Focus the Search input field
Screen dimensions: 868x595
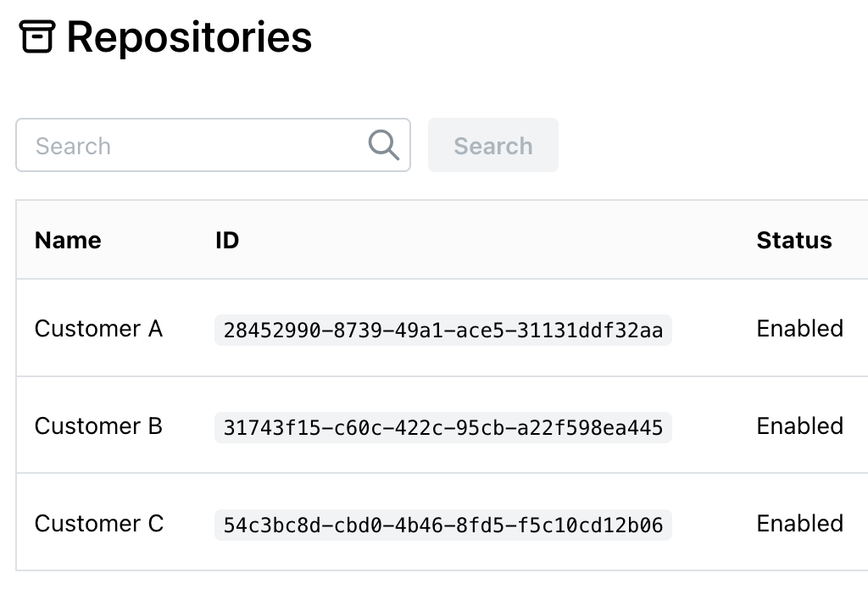[213, 145]
